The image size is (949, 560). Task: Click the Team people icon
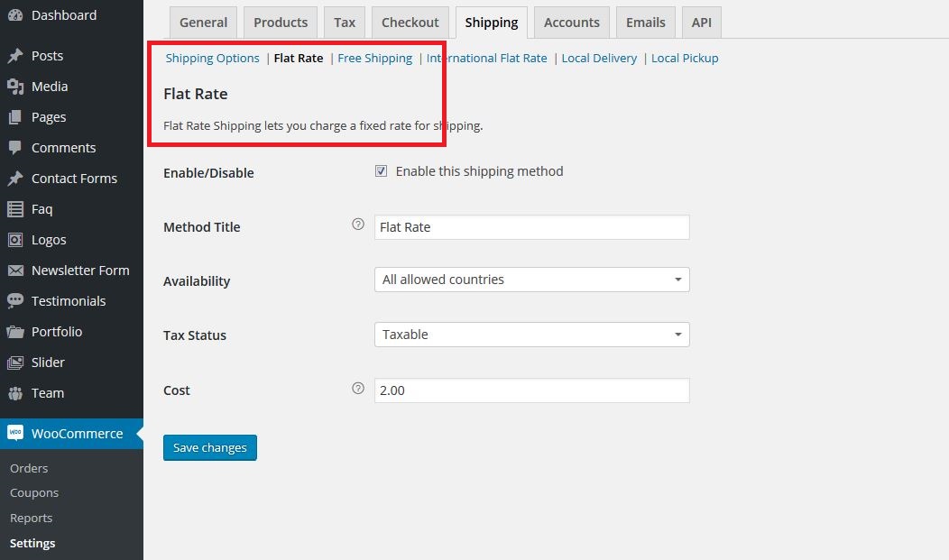[15, 393]
